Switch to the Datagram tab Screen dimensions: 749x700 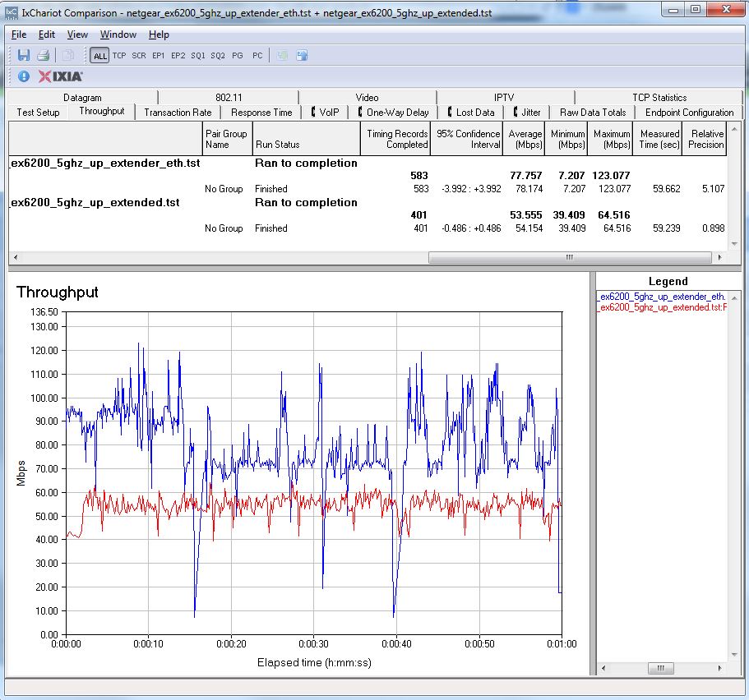pos(82,98)
